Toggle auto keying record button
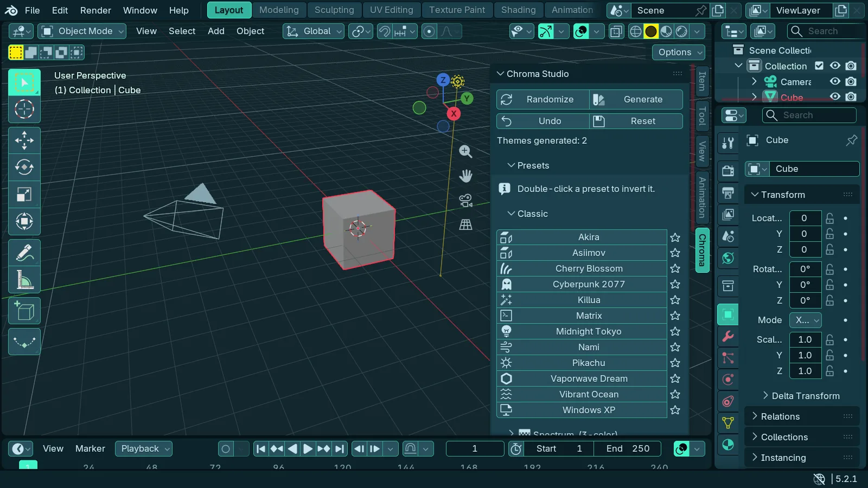The image size is (868, 488). click(x=226, y=449)
